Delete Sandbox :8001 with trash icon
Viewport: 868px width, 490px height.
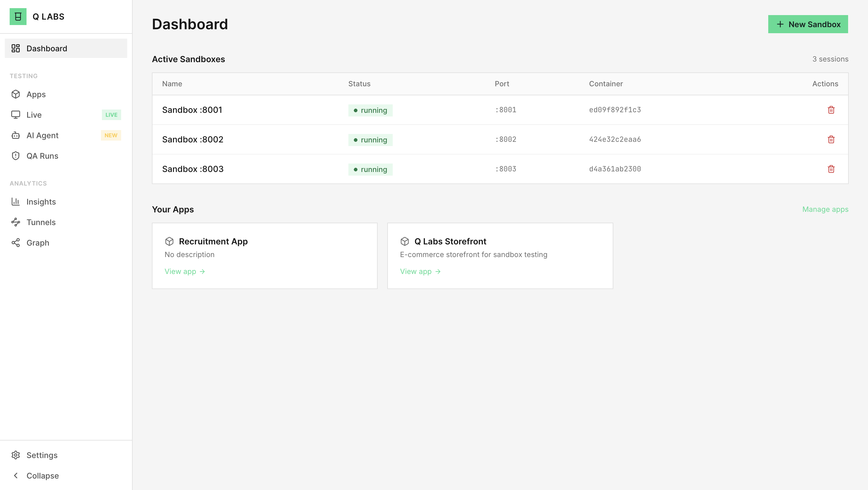pyautogui.click(x=831, y=110)
